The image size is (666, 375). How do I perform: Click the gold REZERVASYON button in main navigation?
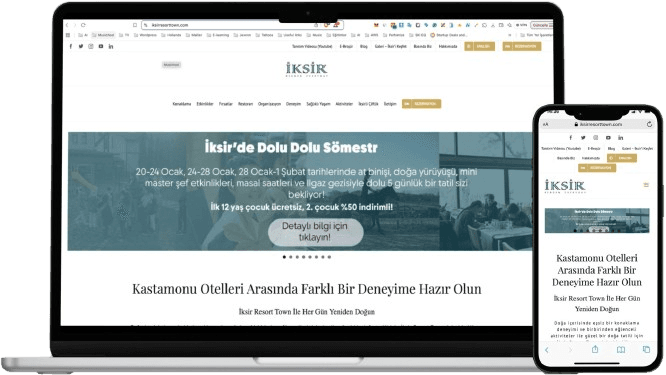pyautogui.click(x=421, y=104)
